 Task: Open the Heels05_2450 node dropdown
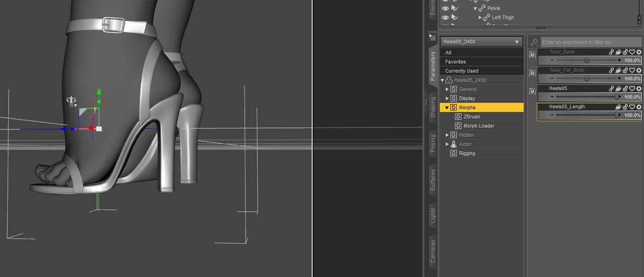point(481,42)
